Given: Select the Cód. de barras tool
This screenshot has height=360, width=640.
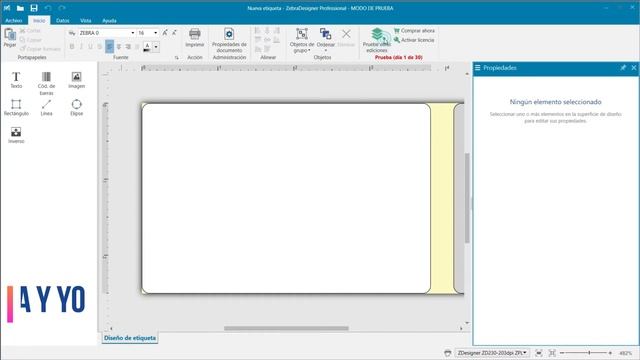Looking at the screenshot, I should pyautogui.click(x=46, y=83).
